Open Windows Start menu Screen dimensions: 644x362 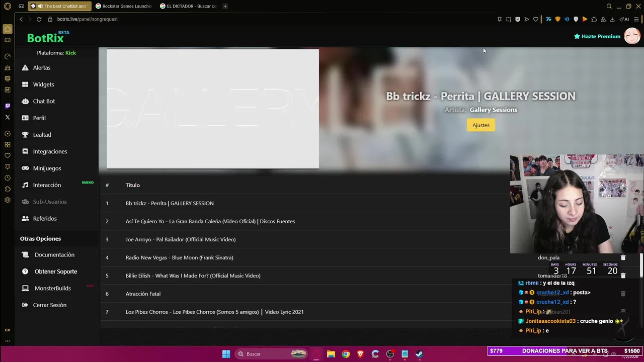tap(226, 354)
